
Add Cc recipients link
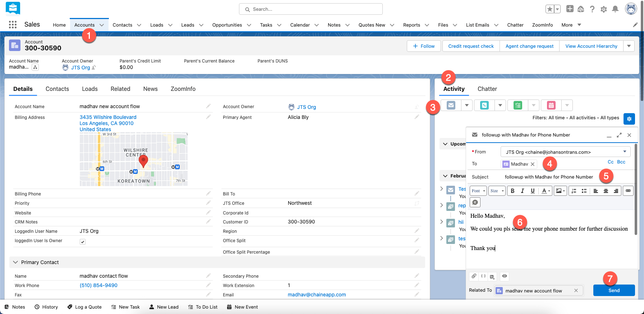click(x=611, y=162)
